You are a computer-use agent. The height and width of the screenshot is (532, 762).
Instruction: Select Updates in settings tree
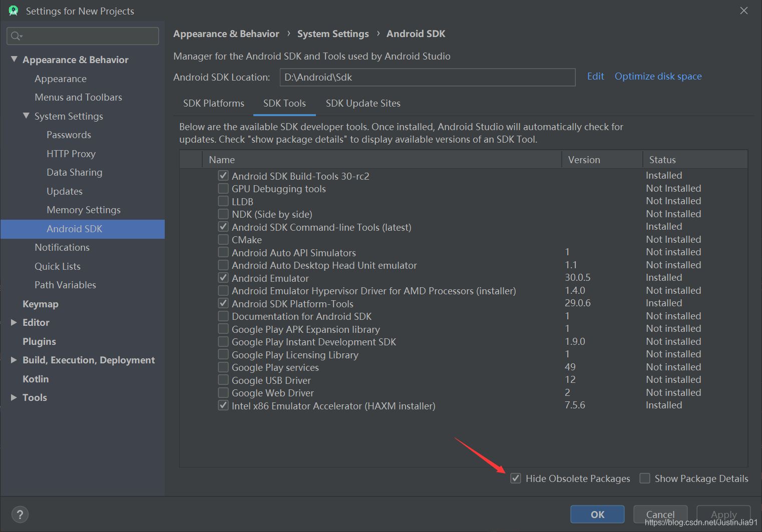[65, 191]
